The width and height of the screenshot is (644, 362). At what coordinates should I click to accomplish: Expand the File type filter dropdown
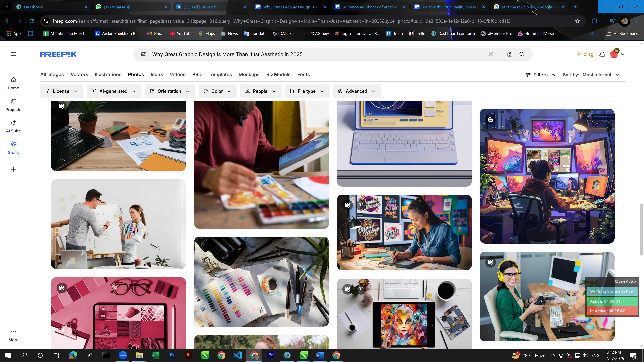point(307,91)
